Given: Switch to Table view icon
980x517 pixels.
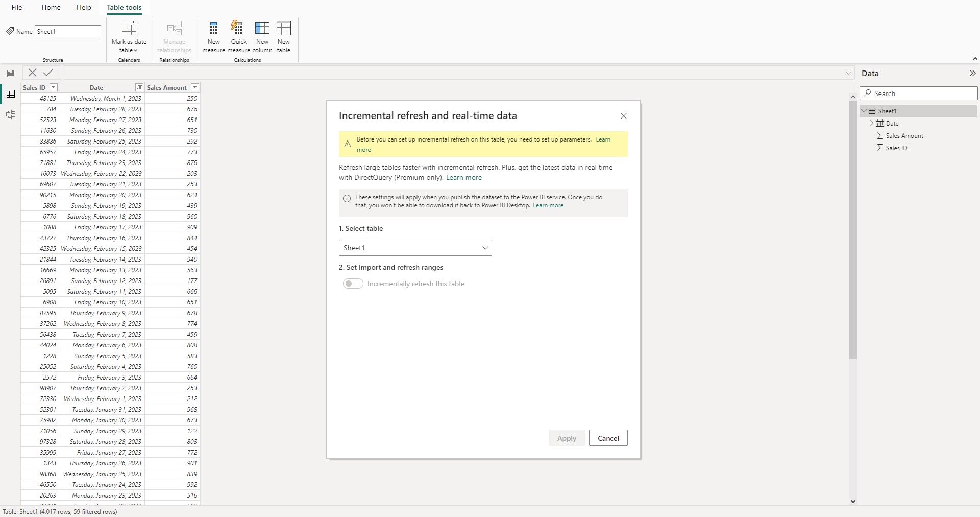Looking at the screenshot, I should coord(11,94).
